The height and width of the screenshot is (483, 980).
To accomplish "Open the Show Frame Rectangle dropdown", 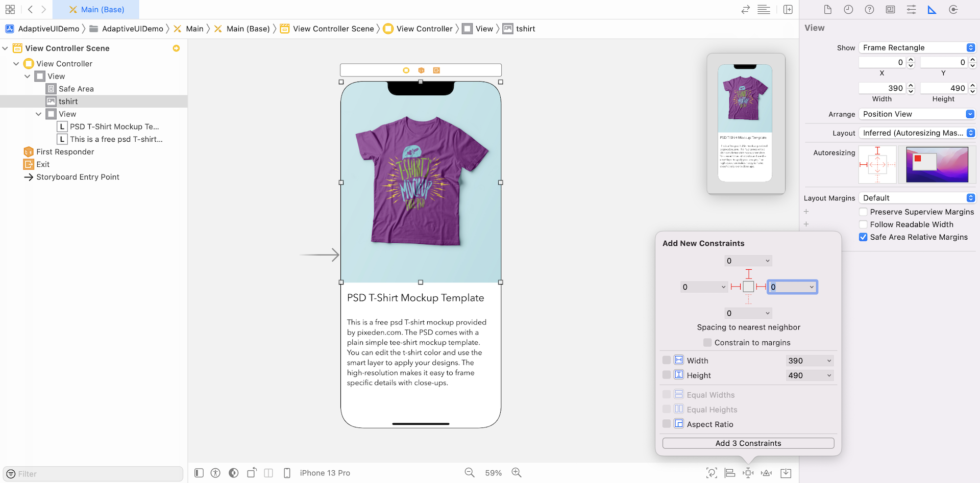I will [917, 47].
